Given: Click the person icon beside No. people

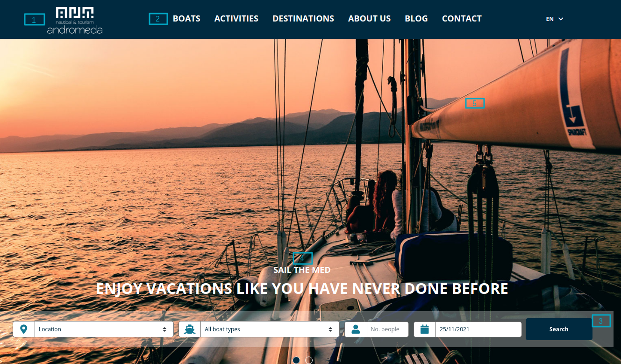Looking at the screenshot, I should click(356, 329).
